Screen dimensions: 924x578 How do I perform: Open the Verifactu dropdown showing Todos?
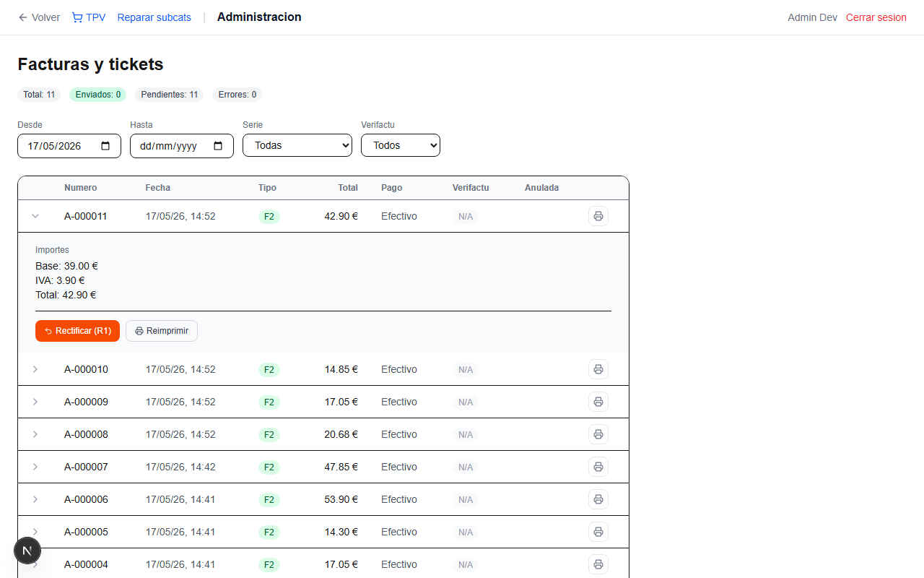tap(401, 145)
